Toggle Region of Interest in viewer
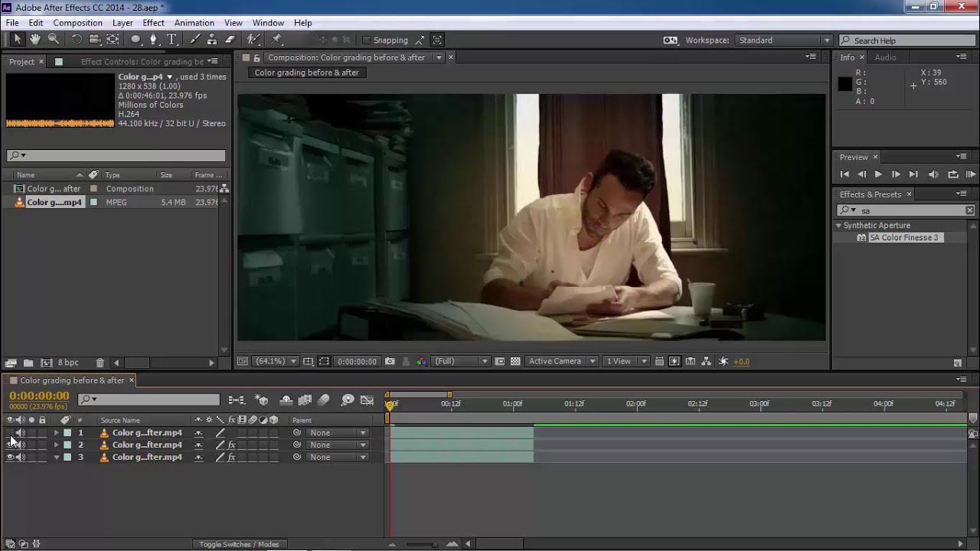 click(325, 361)
